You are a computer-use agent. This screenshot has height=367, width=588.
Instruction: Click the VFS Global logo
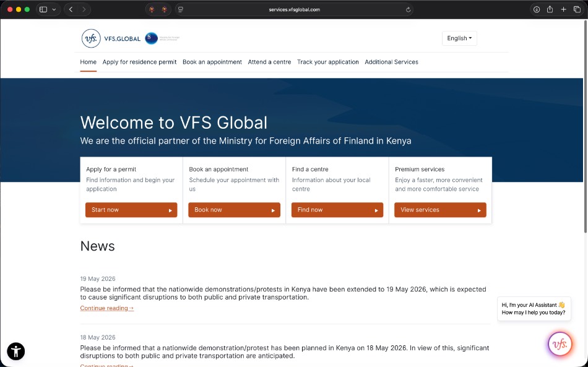tap(111, 38)
